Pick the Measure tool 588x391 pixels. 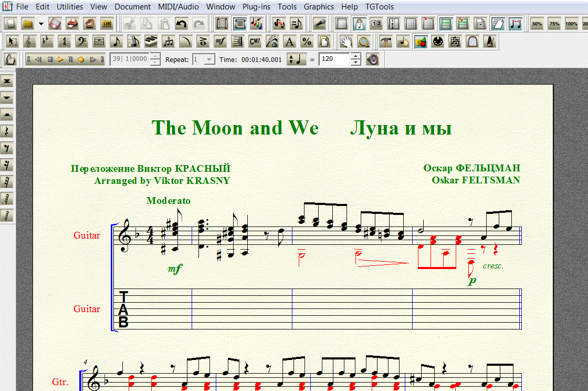tap(99, 42)
